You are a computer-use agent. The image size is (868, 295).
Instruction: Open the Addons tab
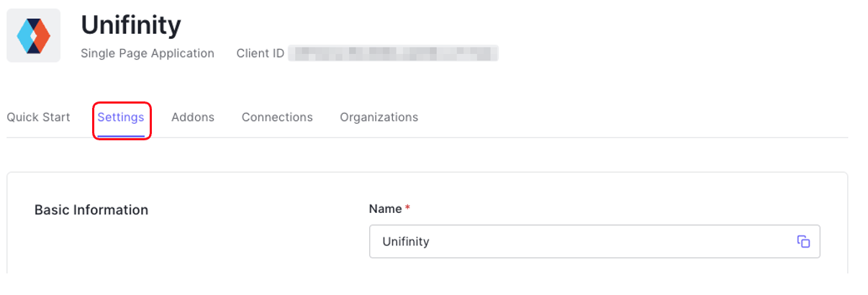(x=193, y=117)
